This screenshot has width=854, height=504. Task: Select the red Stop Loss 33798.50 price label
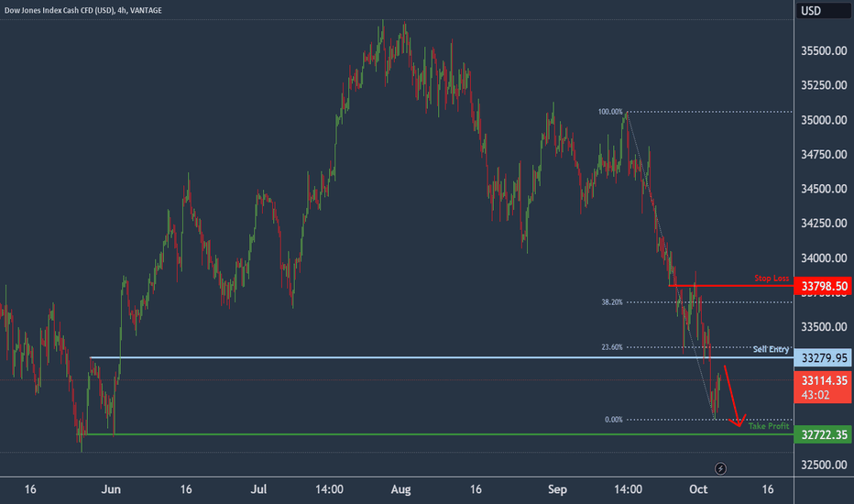click(x=824, y=286)
